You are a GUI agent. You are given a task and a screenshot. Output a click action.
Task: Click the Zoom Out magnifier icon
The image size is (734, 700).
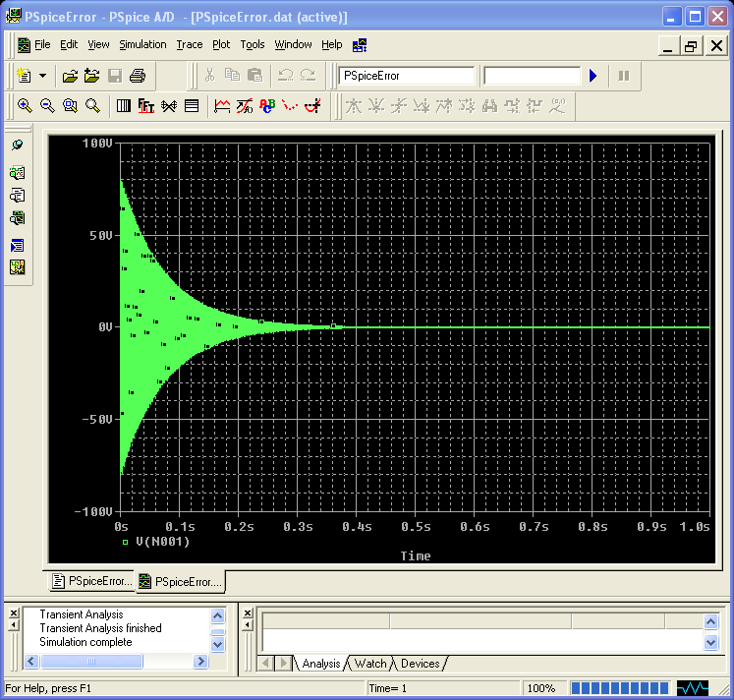pos(46,106)
